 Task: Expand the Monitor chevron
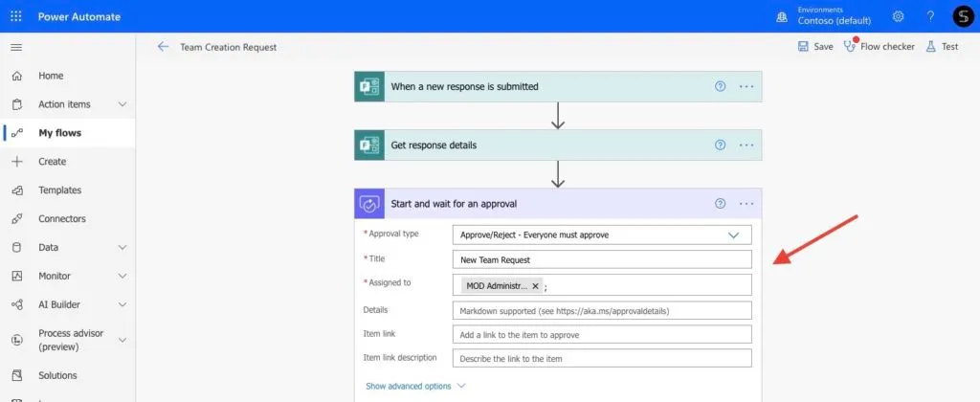tap(122, 276)
